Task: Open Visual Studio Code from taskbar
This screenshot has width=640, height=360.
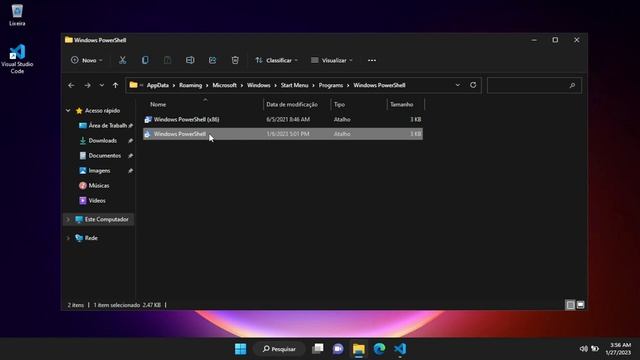Action: click(x=400, y=349)
